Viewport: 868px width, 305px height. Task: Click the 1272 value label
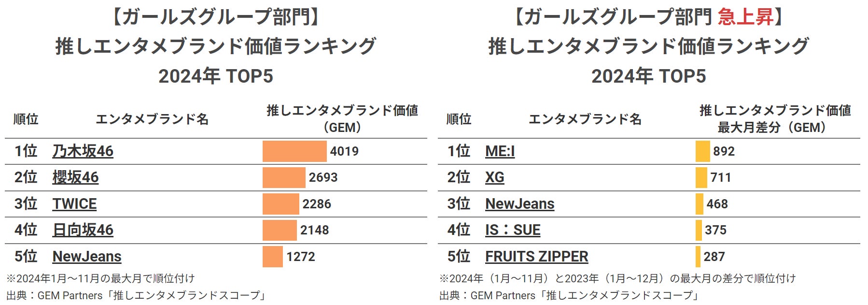(300, 257)
